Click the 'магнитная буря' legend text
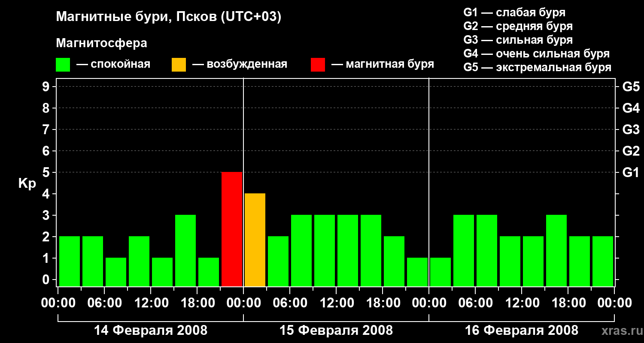 coord(390,65)
